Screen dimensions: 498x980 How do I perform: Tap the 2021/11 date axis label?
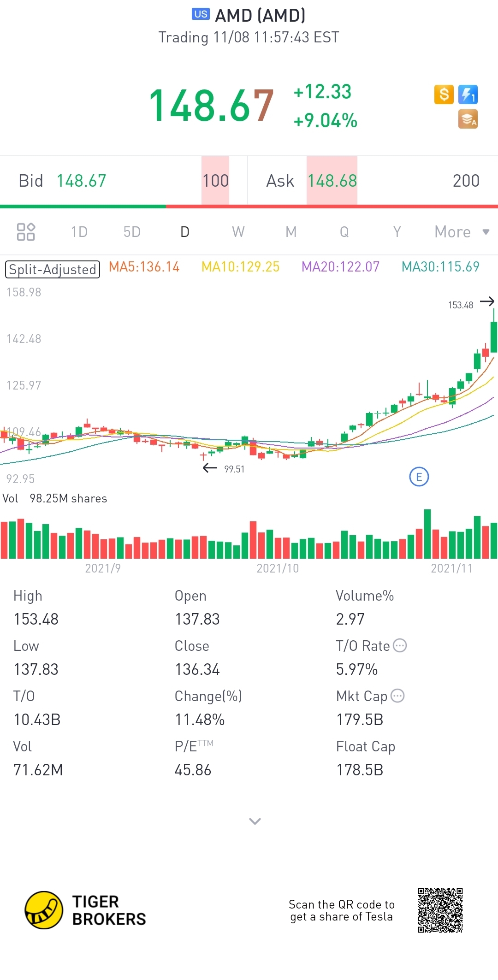pyautogui.click(x=452, y=568)
